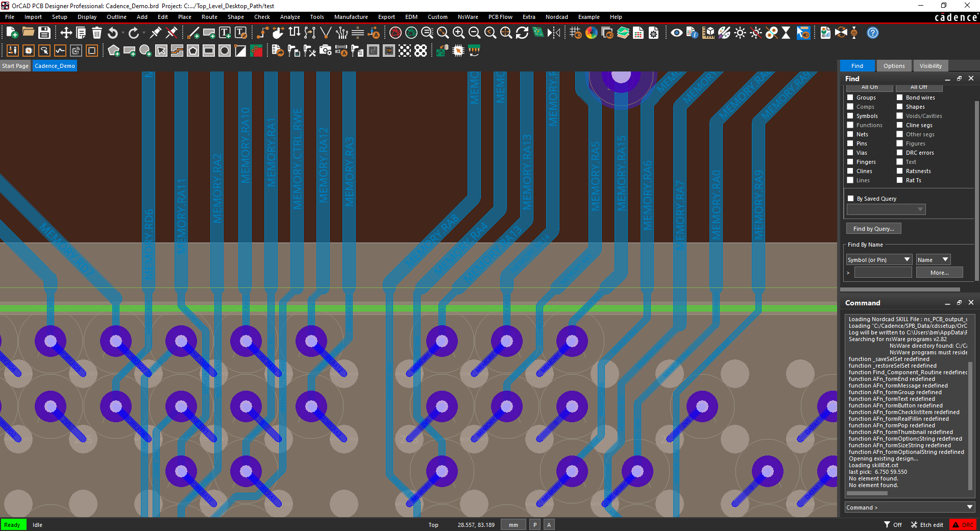Enable the Shapes checkbox
Screen dimensions: 980x531
coord(900,107)
